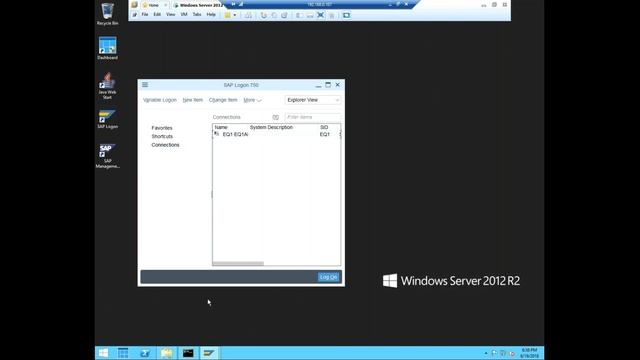Click the VM stretch/unity toolbar icon

tap(331, 15)
